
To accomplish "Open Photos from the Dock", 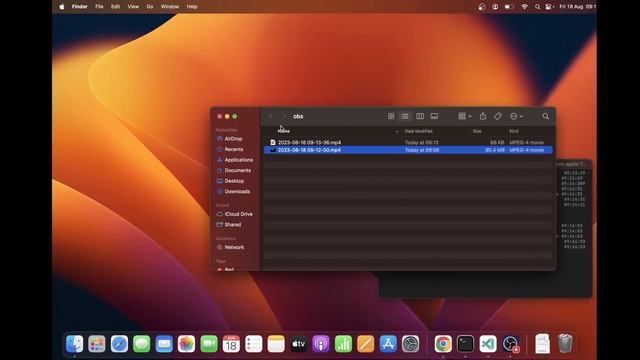I will (x=187, y=344).
